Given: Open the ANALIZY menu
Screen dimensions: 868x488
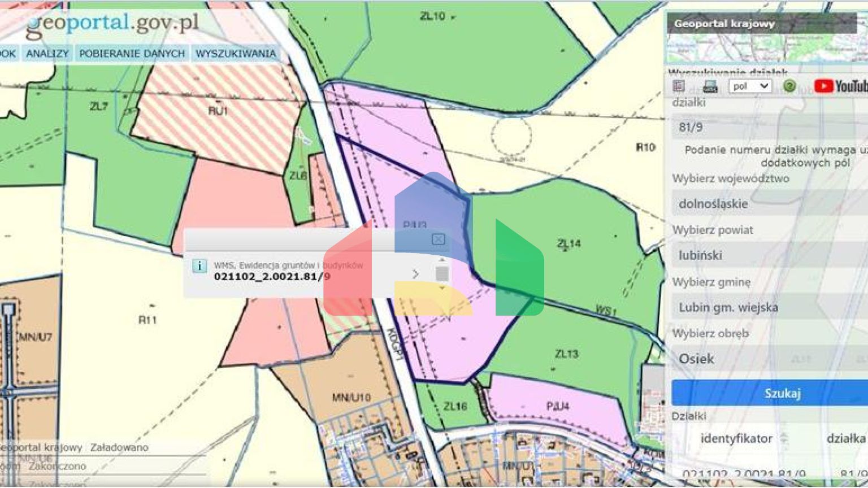Looking at the screenshot, I should click(x=46, y=53).
